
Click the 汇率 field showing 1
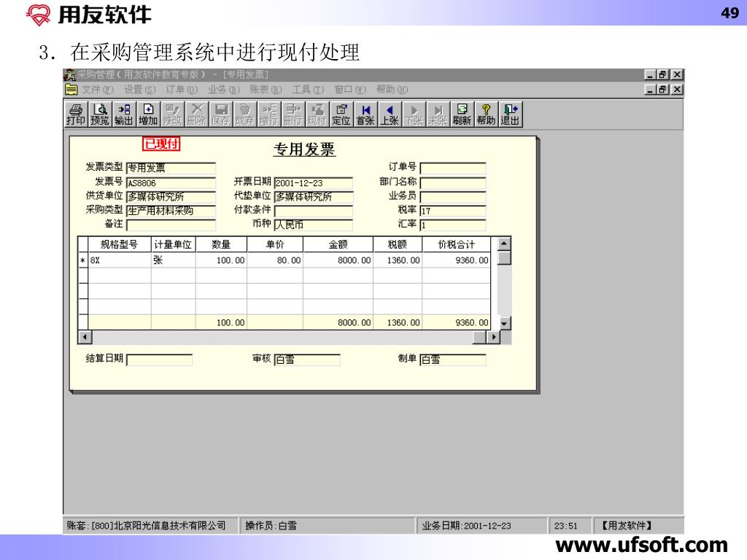452,225
